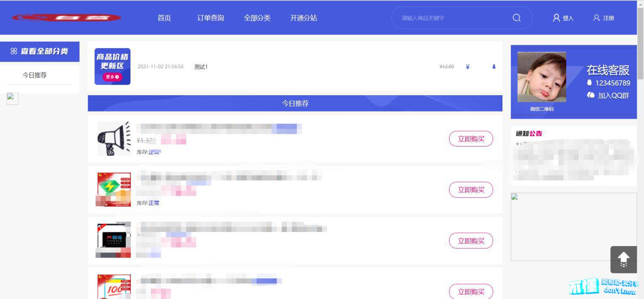Click the blue down arrow icon
Viewport: 644px width, 299px height.
(x=494, y=67)
